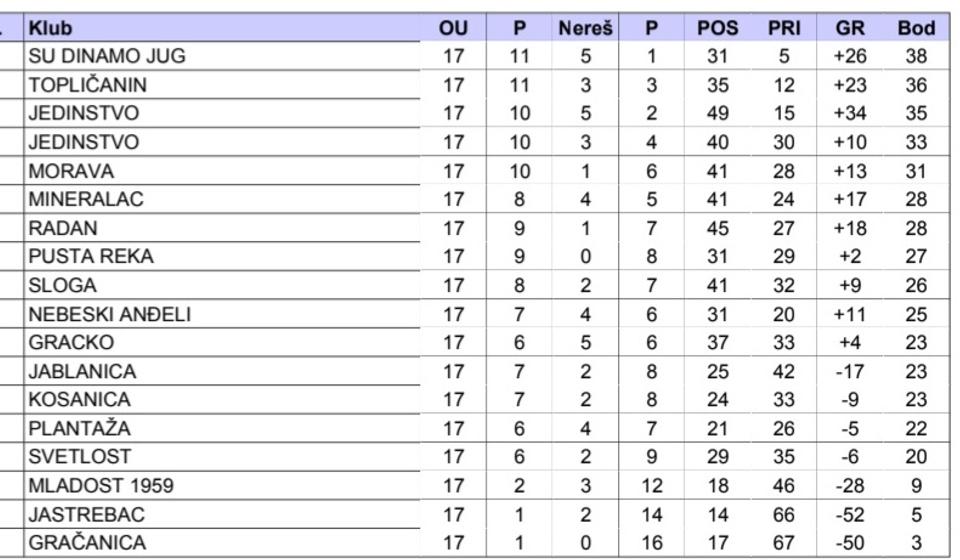This screenshot has height=560, width=960.
Task: Click the POS column header
Action: pyautogui.click(x=718, y=28)
